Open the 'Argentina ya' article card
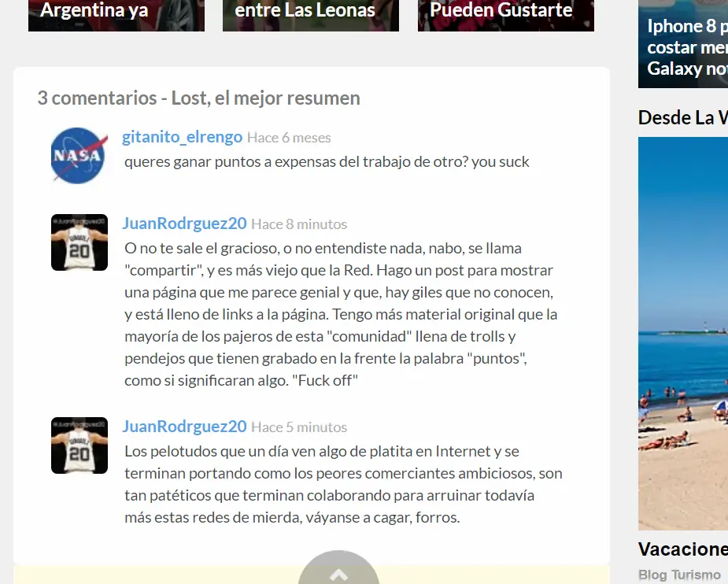The image size is (728, 584). pos(116,15)
